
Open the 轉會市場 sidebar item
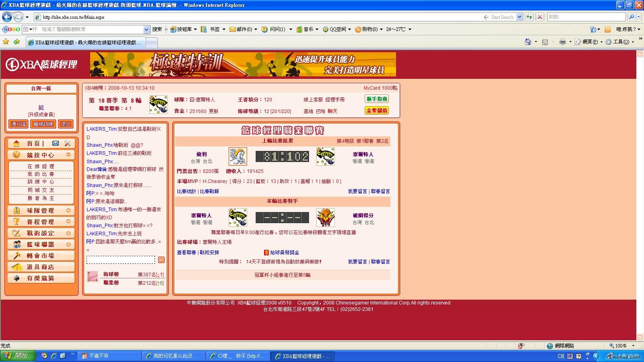pyautogui.click(x=41, y=256)
